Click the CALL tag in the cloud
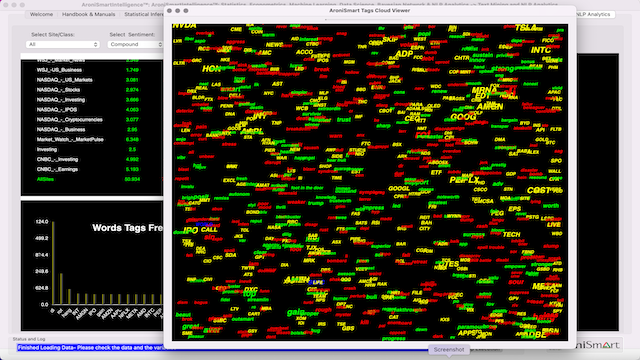The height and width of the screenshot is (360, 640). (209, 230)
